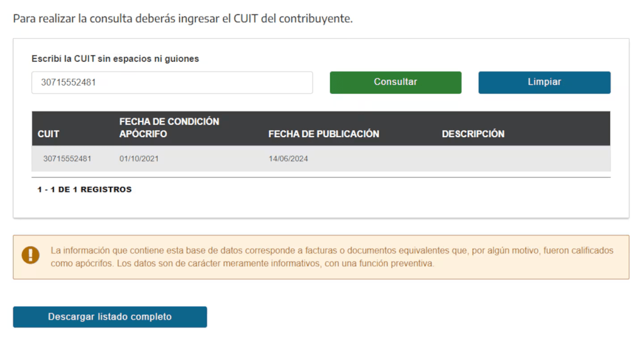Screen dimensions: 644x353
Task: Click the CUIT number input field
Action: point(172,82)
